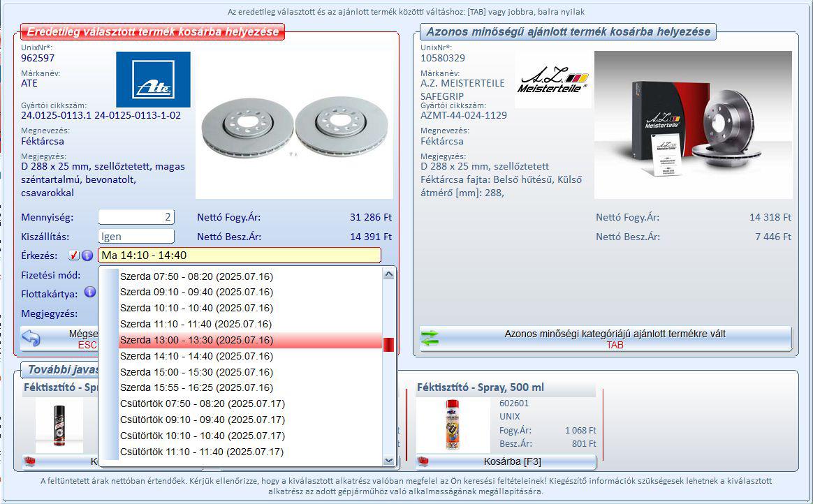Viewport: 813px width, 504px height.
Task: Click the 'Azonos minőségű ajánlott termék' panel header
Action: tap(569, 31)
